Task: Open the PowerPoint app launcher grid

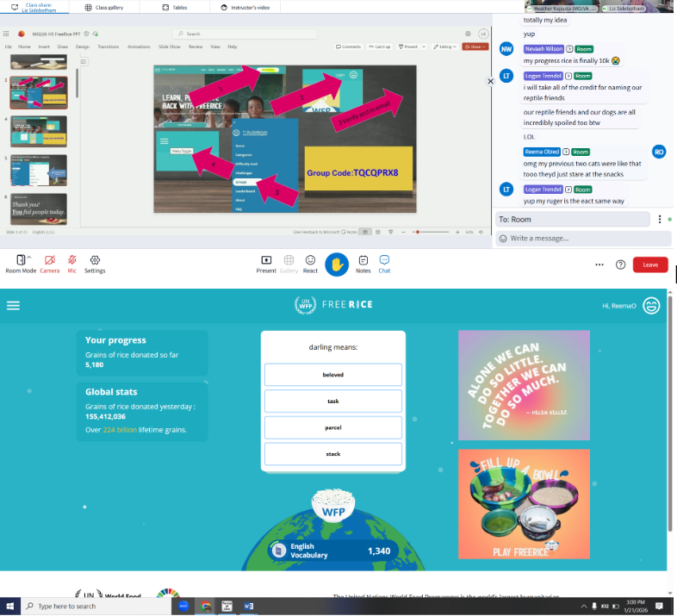Action: tap(6, 34)
